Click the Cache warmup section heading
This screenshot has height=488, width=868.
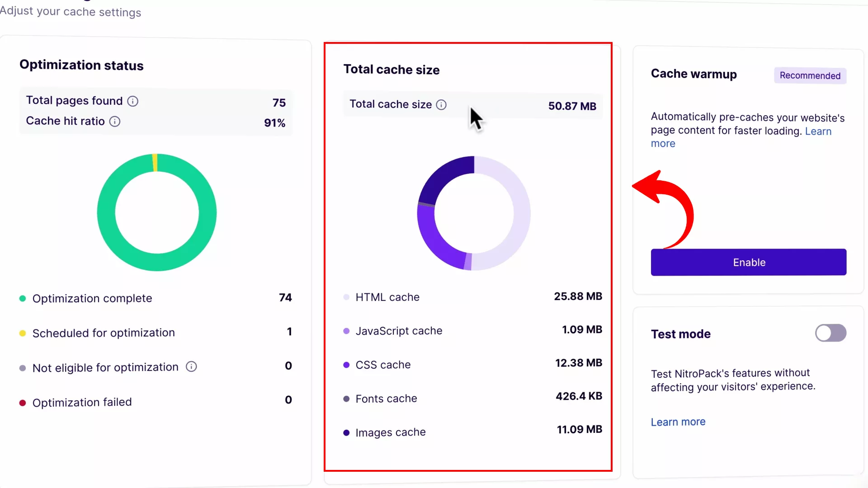point(693,74)
